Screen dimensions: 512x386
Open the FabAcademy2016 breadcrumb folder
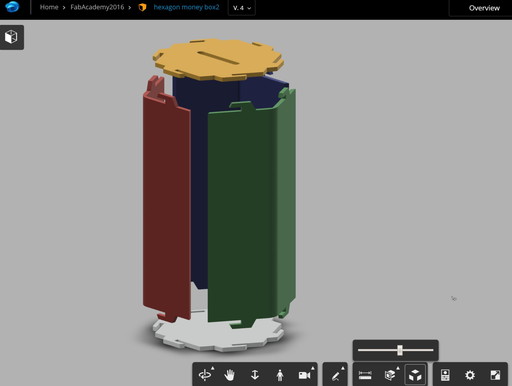click(x=97, y=7)
